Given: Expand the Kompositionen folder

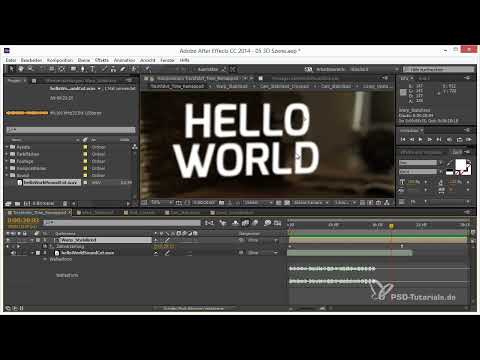Looking at the screenshot, I should click(x=7, y=168).
